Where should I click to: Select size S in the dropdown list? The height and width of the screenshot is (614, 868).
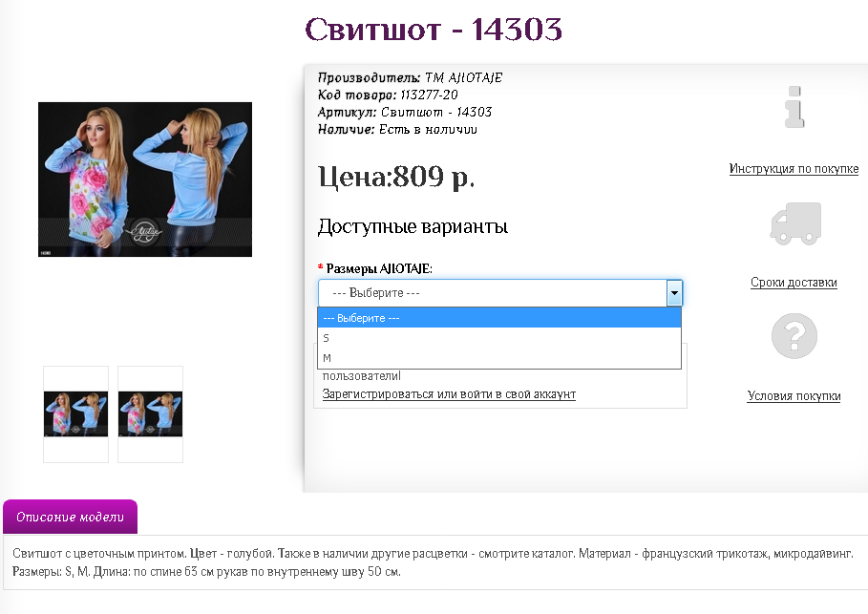click(x=499, y=338)
